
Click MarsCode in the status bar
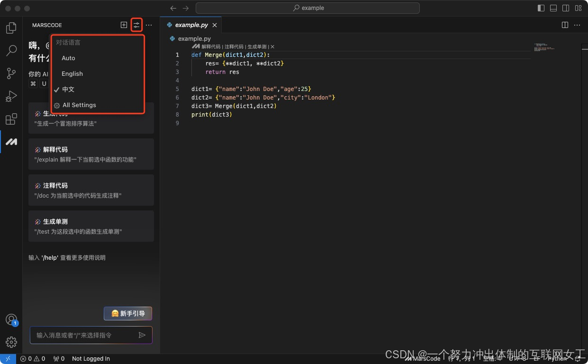422,359
